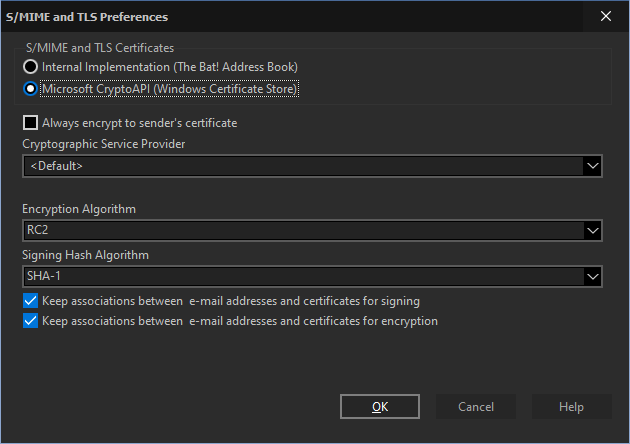Click the RC2 encryption algorithm field
The image size is (630, 444).
[312, 231]
